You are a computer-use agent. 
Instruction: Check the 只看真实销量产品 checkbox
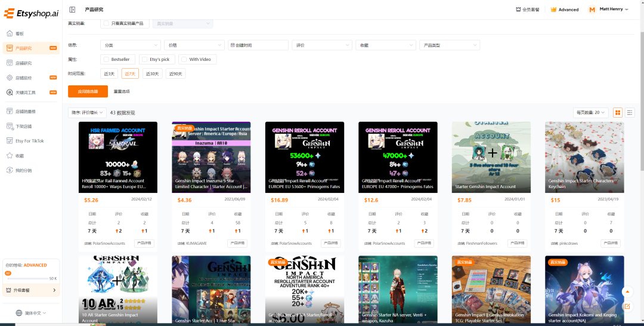click(106, 23)
